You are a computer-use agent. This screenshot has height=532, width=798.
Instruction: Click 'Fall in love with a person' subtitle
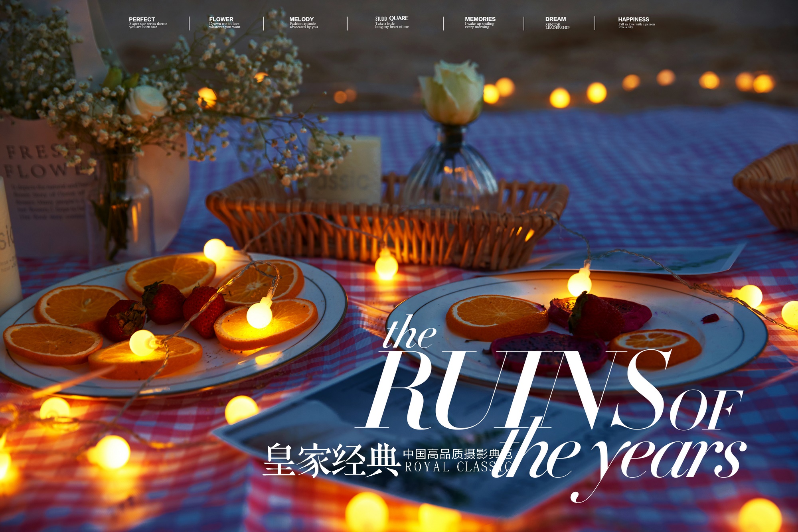click(x=636, y=24)
